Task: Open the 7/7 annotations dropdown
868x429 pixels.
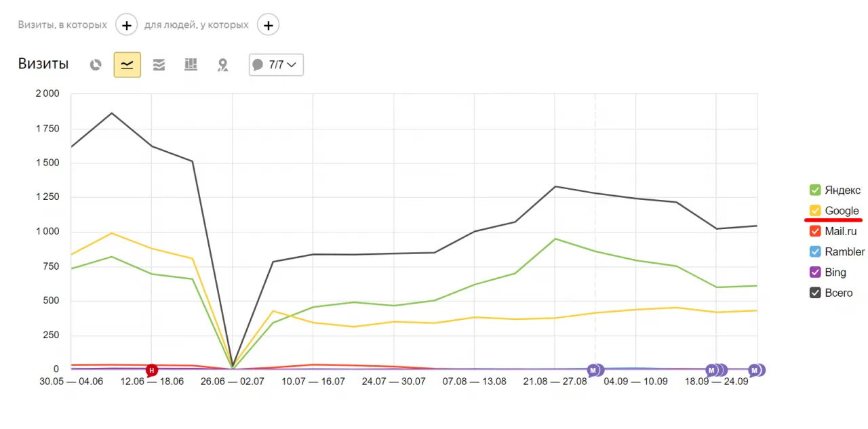Action: (276, 65)
